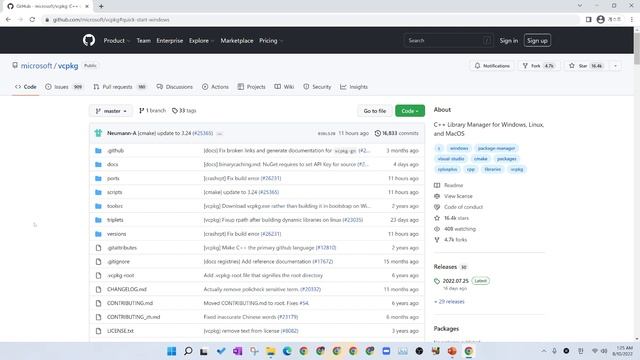
Task: Open the taskbar search icon
Action: (x=188, y=351)
